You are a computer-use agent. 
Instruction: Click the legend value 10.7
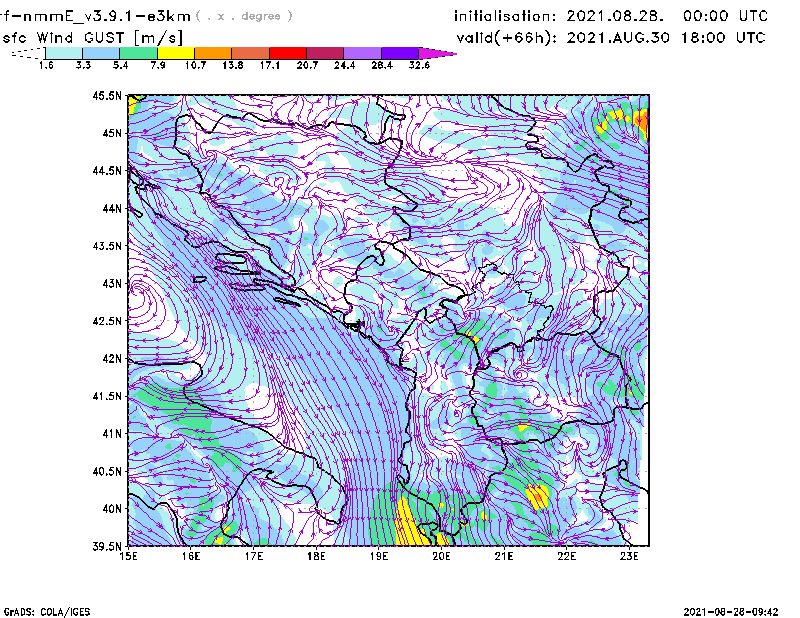pyautogui.click(x=195, y=65)
